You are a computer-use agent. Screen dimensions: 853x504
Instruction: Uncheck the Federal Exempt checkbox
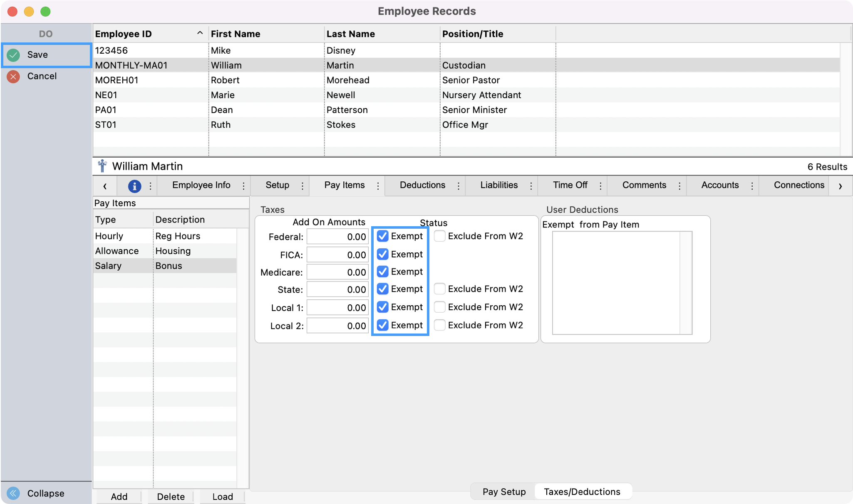tap(382, 236)
